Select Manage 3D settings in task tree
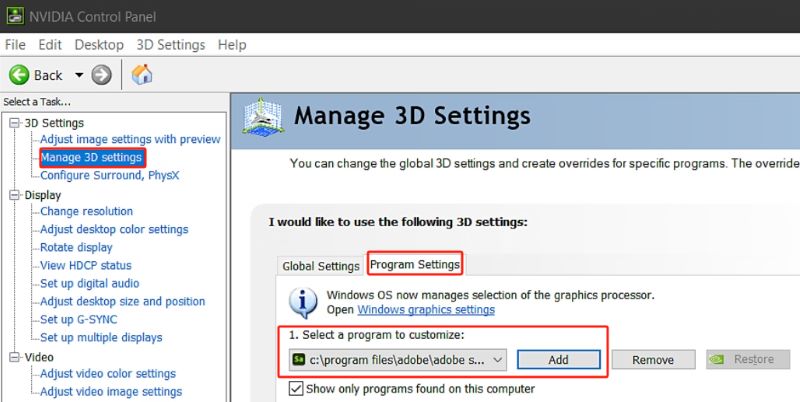 pyautogui.click(x=91, y=157)
